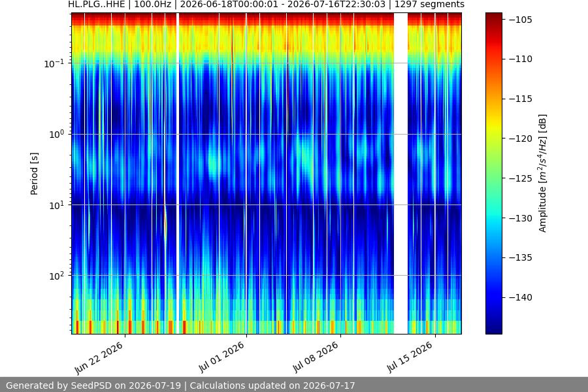Click the 'Jul 01 2026' date tick label

[x=221, y=357]
